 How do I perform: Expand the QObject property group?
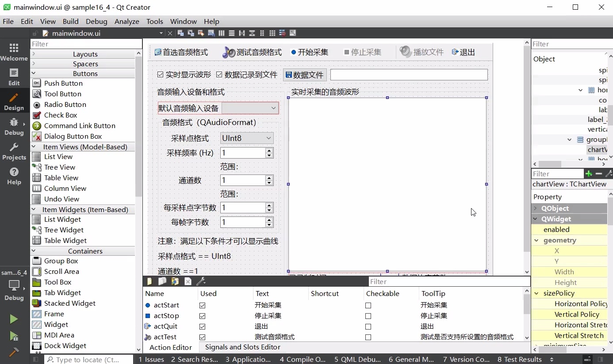tap(536, 208)
